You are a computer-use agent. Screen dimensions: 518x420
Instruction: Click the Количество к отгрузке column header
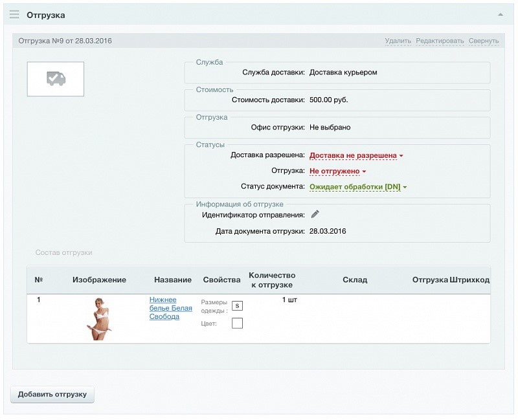272,280
